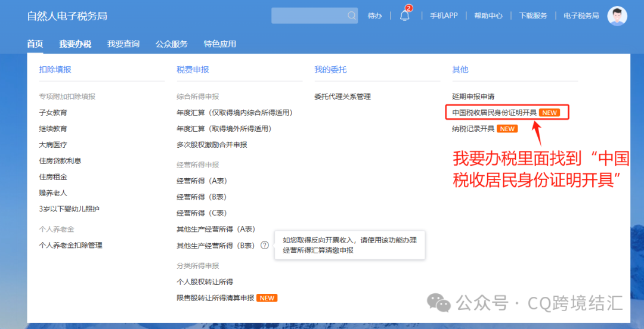Go to 帮助中心 help center

(x=488, y=16)
